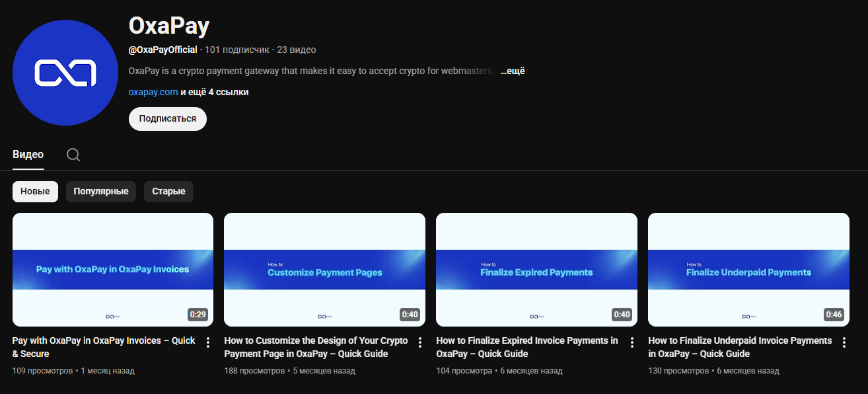Image resolution: width=868 pixels, height=394 pixels.
Task: Open title How to Customize the Design of Your Crypto Payment Page
Action: pos(316,347)
